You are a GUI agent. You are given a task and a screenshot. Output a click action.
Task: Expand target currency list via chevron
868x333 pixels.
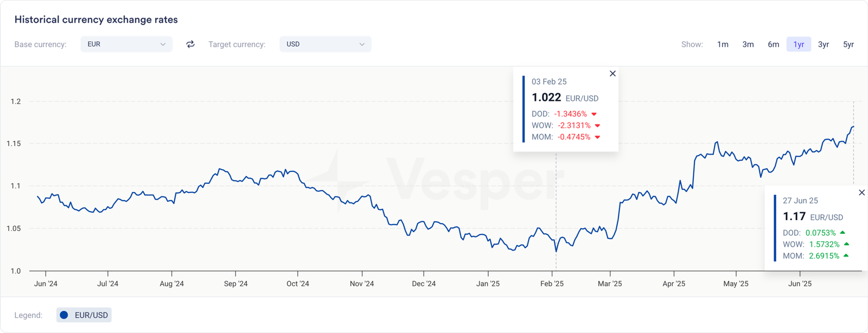coord(362,44)
